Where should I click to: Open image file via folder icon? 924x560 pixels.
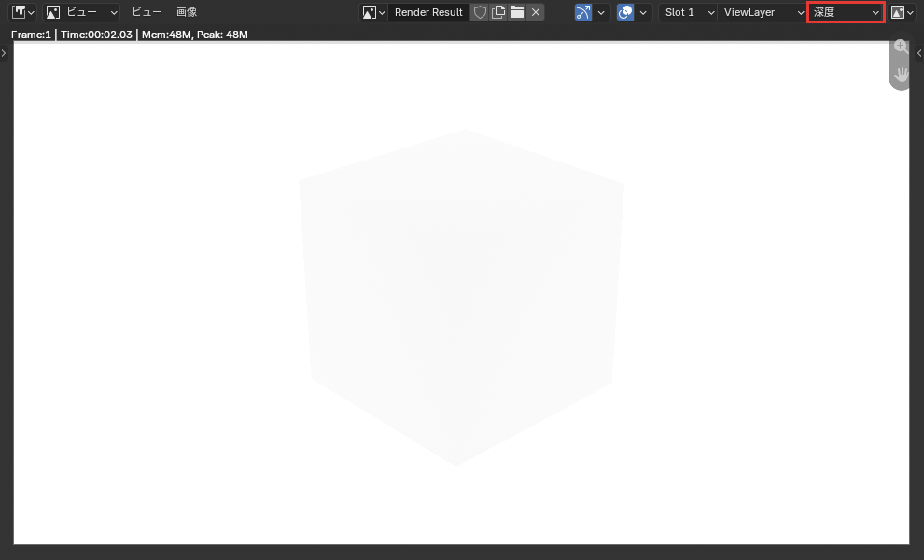tap(517, 12)
